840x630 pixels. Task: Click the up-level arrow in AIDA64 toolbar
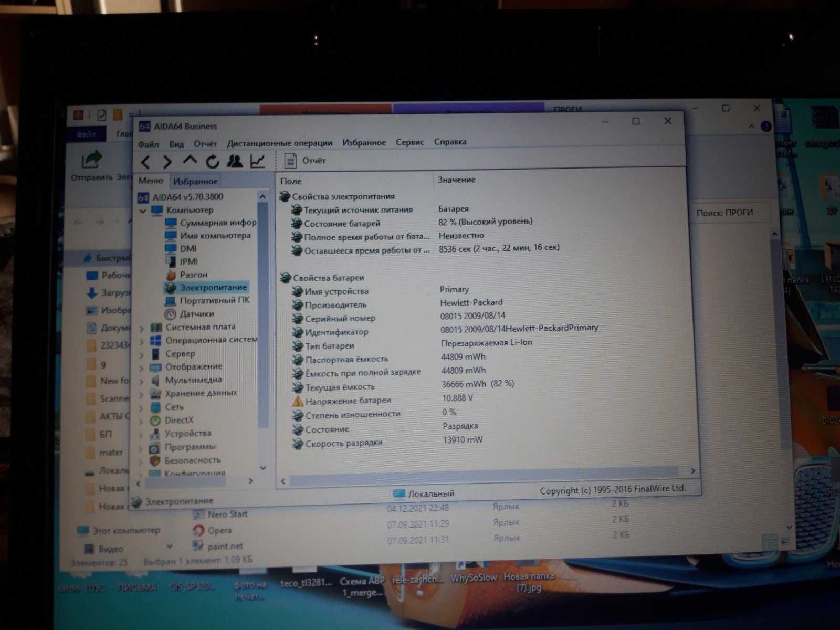pyautogui.click(x=190, y=161)
